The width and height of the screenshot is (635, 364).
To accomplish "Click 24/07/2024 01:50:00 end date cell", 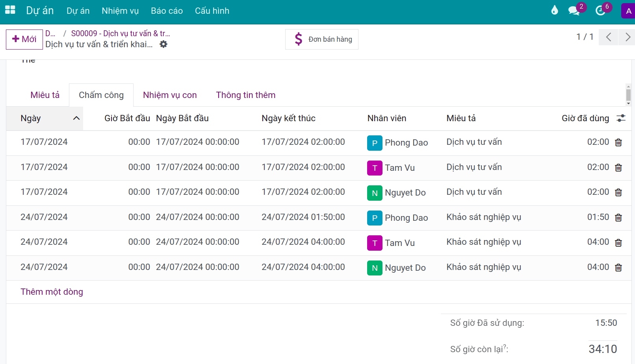I will click(x=303, y=217).
